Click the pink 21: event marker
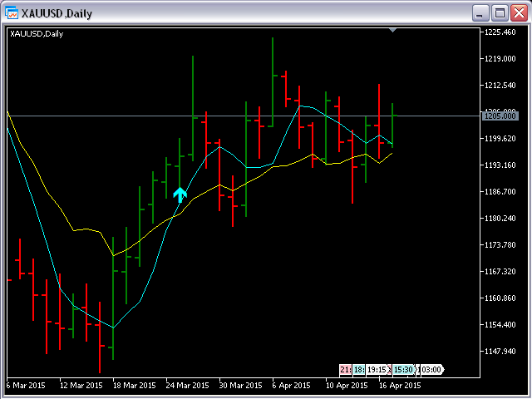 [345, 369]
